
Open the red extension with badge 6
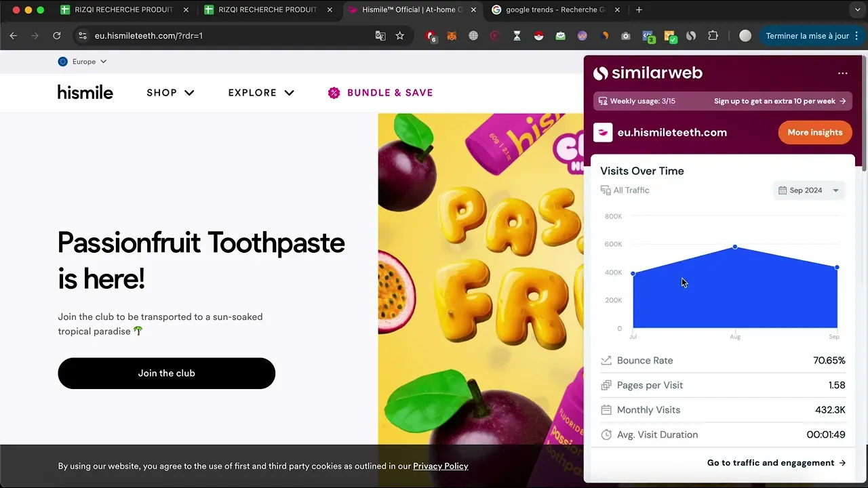click(x=431, y=37)
